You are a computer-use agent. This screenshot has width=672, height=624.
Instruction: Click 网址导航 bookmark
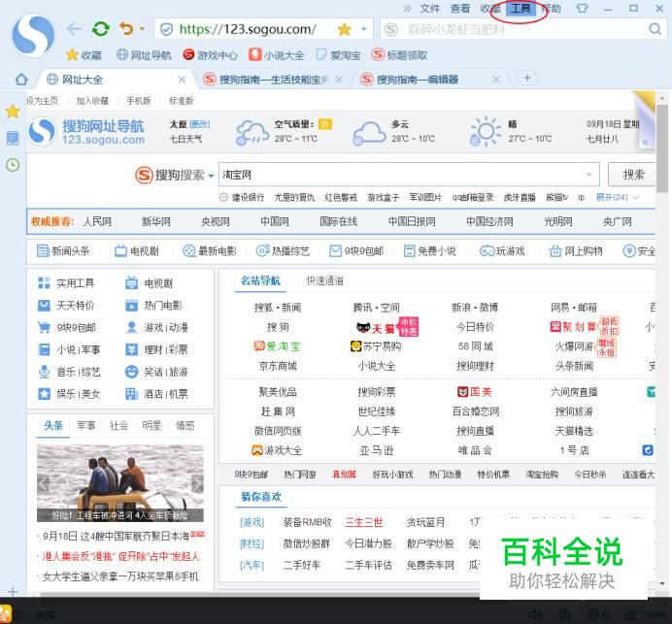click(144, 55)
